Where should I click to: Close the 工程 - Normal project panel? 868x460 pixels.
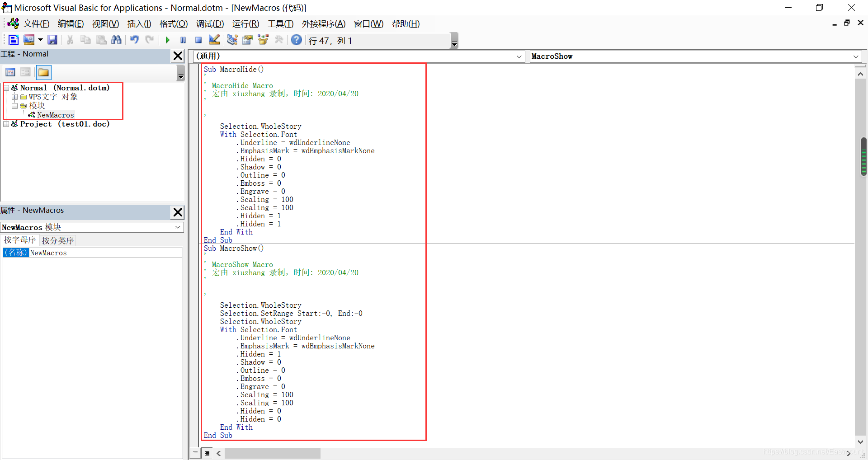pos(178,56)
